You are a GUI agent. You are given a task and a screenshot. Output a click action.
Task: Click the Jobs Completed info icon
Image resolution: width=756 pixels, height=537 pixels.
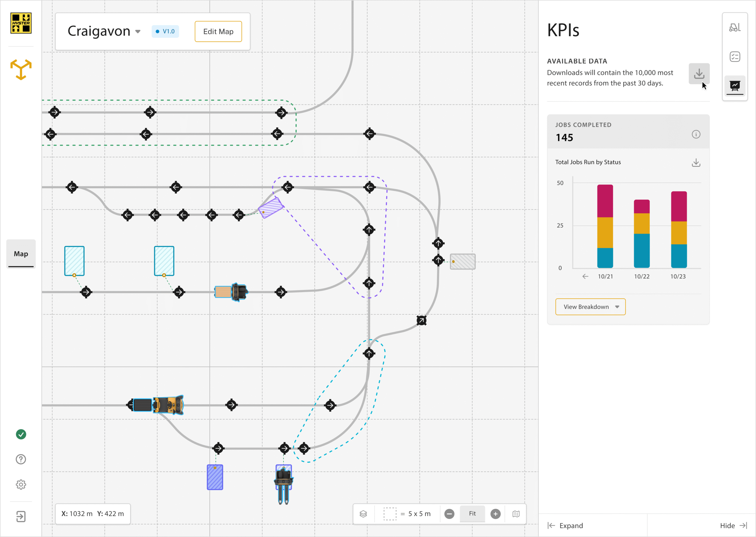click(696, 134)
